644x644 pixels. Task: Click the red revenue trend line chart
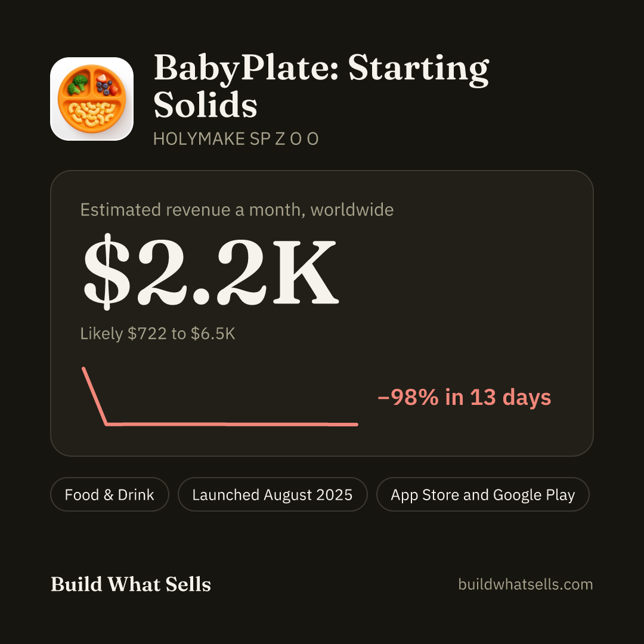(x=220, y=397)
